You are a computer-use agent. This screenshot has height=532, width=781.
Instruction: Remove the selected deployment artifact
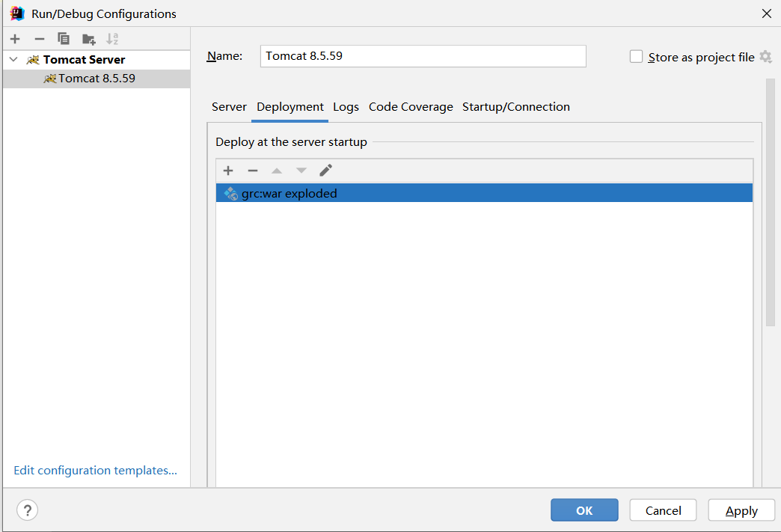253,171
